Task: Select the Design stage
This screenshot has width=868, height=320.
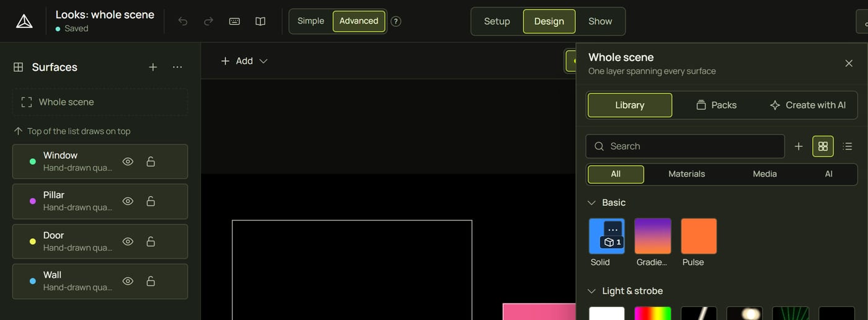Action: coord(549,21)
